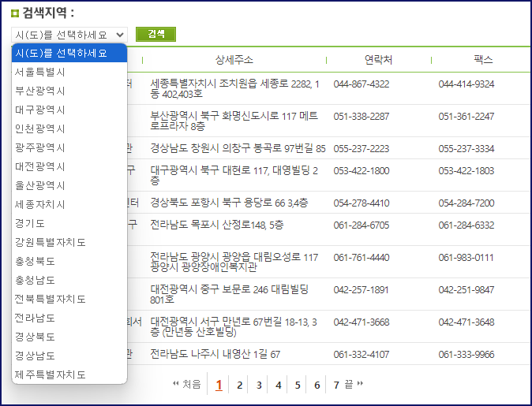Select 울산광역시 option
This screenshot has height=406, width=532.
click(69, 186)
